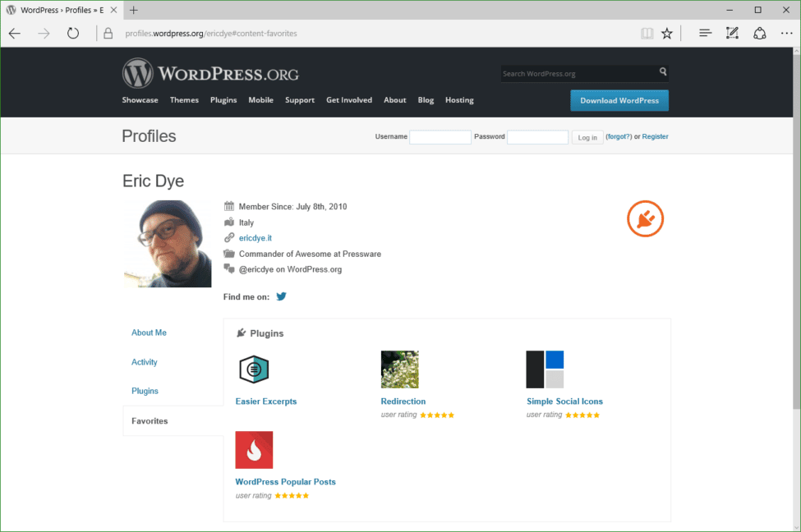Click the browser back arrow
Viewport: 801px width, 532px height.
pos(14,34)
